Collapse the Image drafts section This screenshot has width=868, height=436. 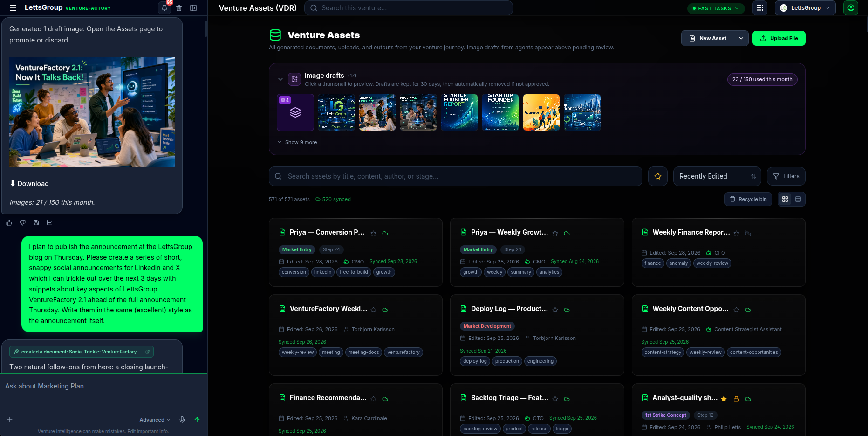pos(280,79)
